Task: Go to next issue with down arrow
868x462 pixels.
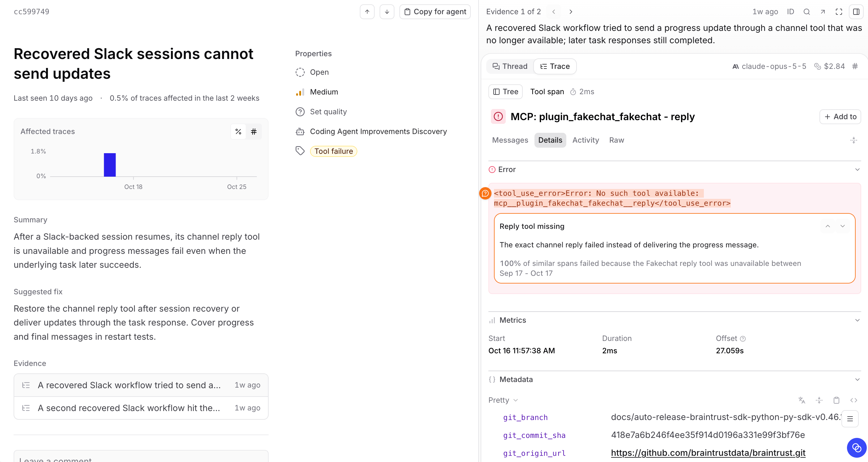Action: click(387, 12)
